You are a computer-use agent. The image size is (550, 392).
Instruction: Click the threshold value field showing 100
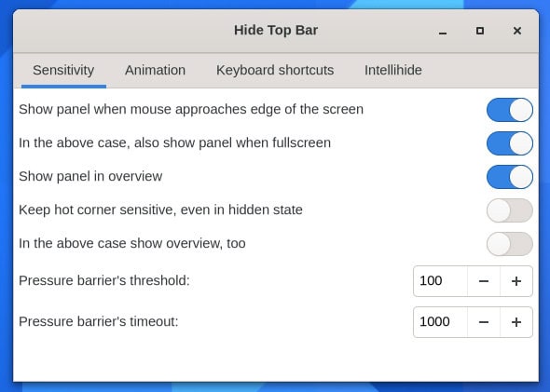coord(440,281)
